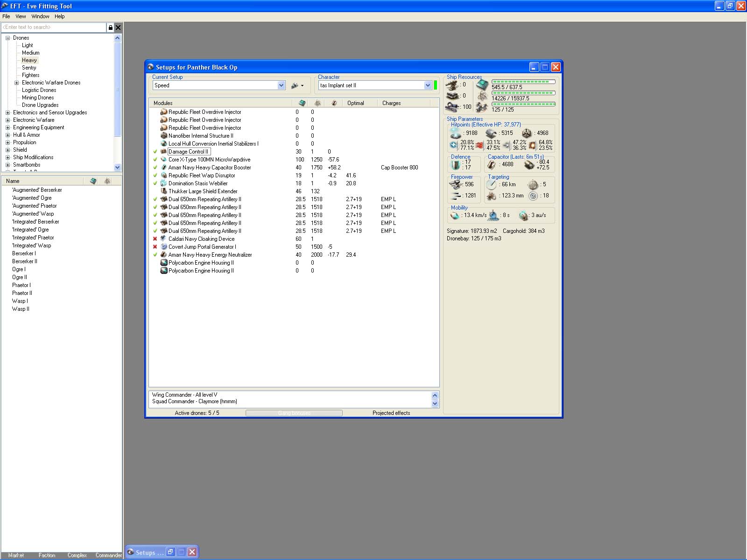This screenshot has width=747, height=560.
Task: Click the warp speed icon beside 3 au/s
Action: [x=523, y=216]
